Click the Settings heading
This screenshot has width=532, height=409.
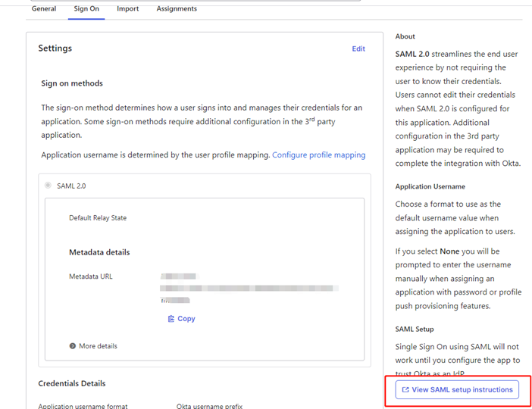point(55,48)
